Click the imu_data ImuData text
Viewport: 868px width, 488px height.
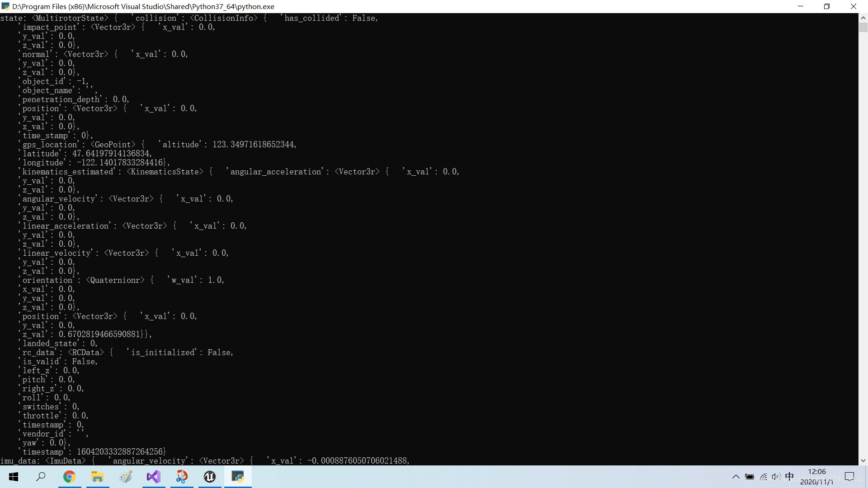coord(43,461)
